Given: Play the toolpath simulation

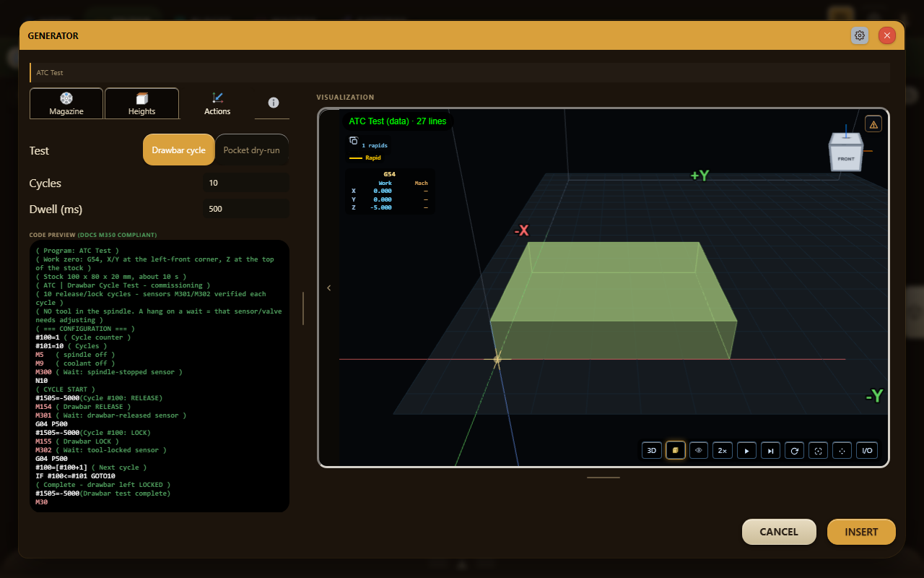Looking at the screenshot, I should (746, 450).
